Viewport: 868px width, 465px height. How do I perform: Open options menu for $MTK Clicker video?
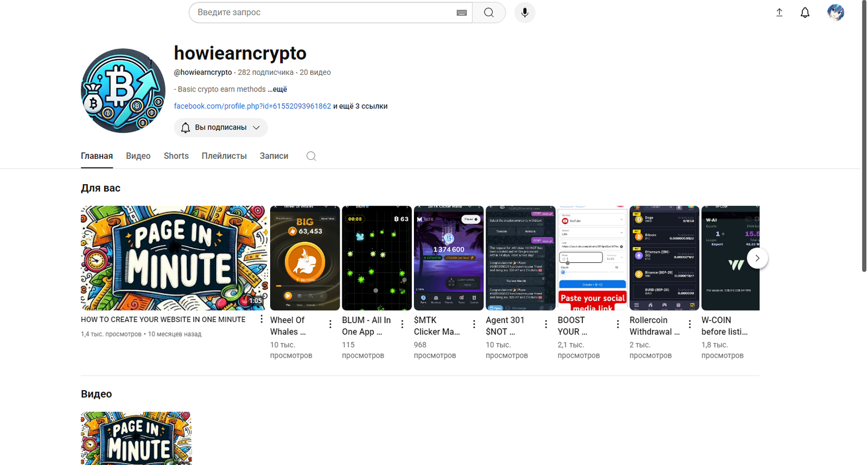click(474, 324)
